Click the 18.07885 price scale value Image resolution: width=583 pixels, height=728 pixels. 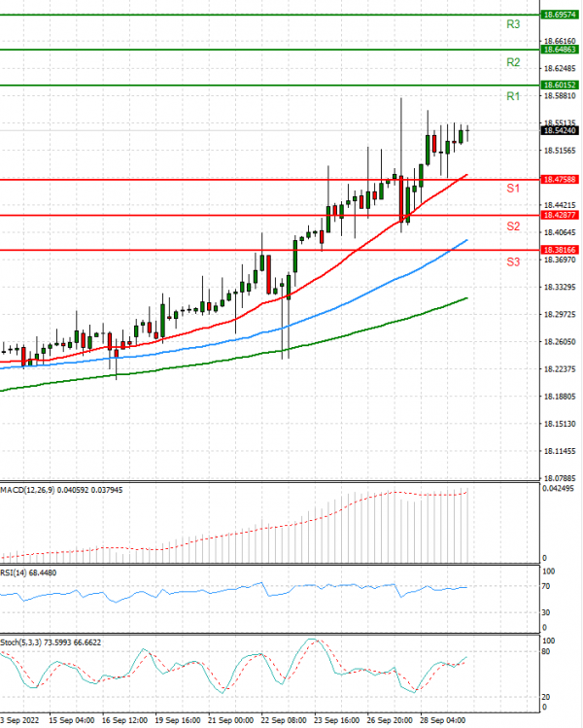click(x=560, y=478)
